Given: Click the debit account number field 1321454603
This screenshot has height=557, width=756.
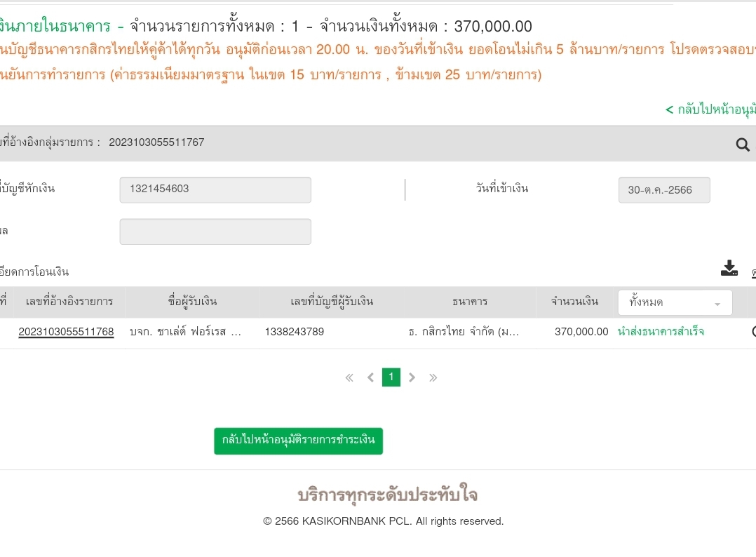Looking at the screenshot, I should 215,189.
